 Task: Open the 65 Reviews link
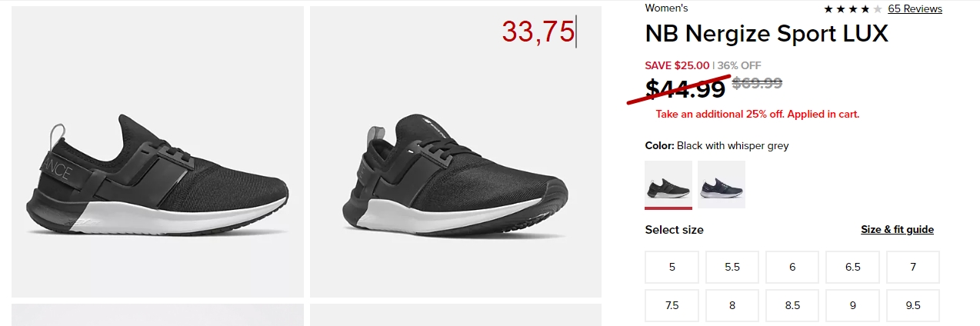915,9
